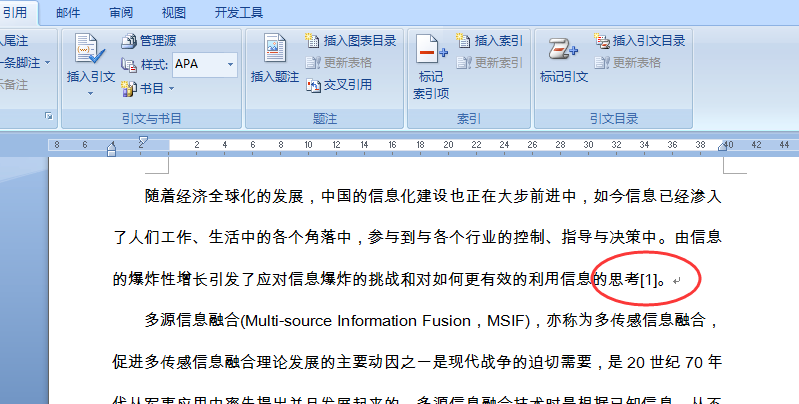Screen dimensions: 799x404
Task: Click the text Multi-source Information Fusion
Action: 357,321
